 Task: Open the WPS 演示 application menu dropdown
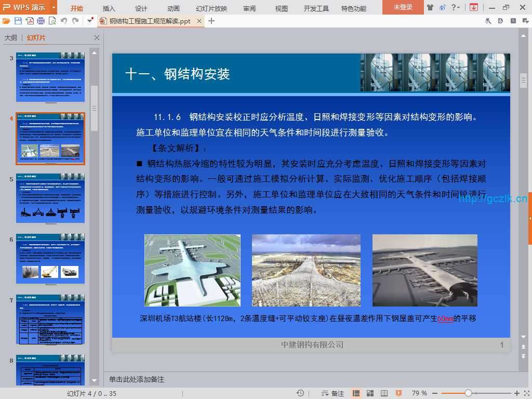point(54,7)
